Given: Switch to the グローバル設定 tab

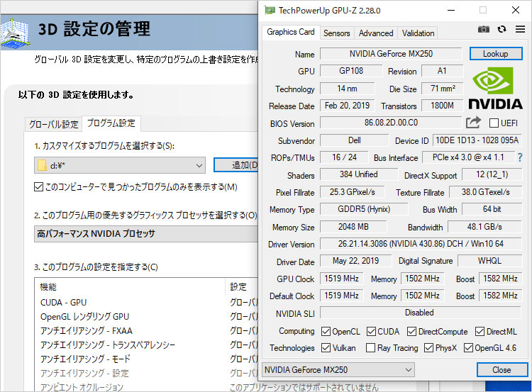Looking at the screenshot, I should (54, 125).
